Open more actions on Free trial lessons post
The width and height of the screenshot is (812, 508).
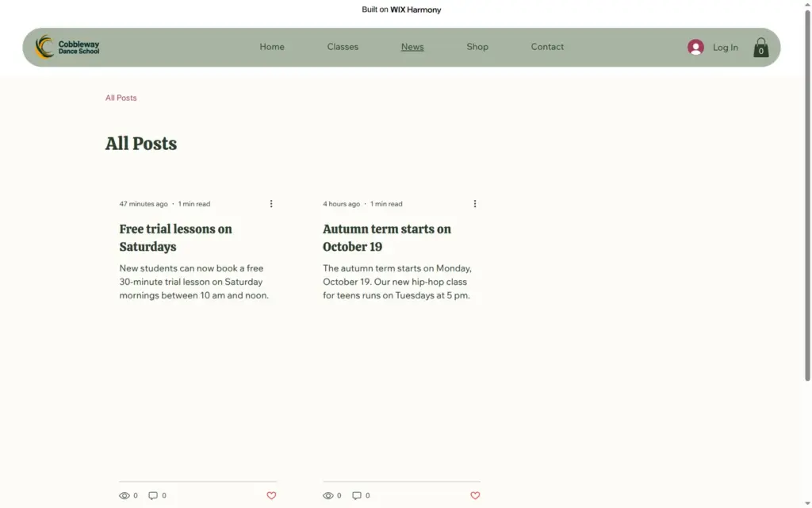pyautogui.click(x=271, y=204)
